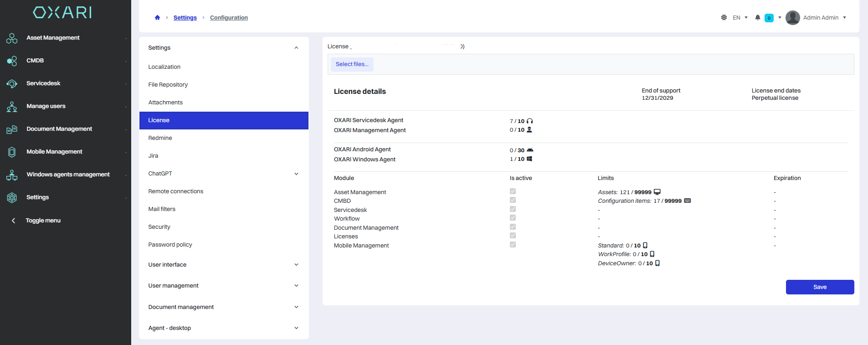Click the Mobile Management shield icon
The image size is (868, 345).
[x=12, y=152]
